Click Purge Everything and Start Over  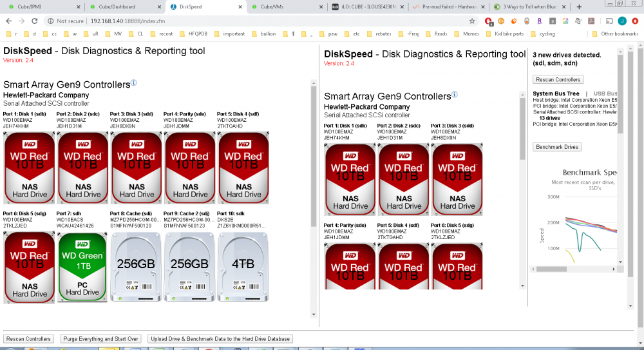click(100, 339)
